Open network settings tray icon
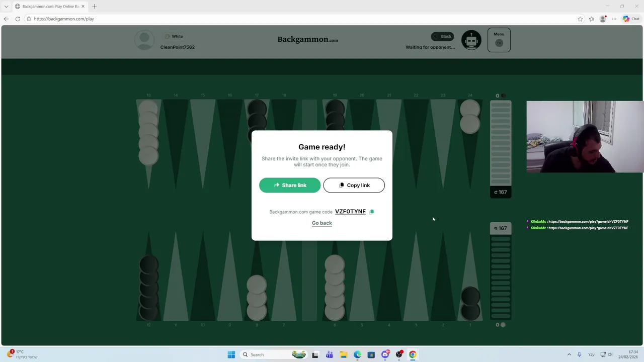This screenshot has height=362, width=644. 603,354
